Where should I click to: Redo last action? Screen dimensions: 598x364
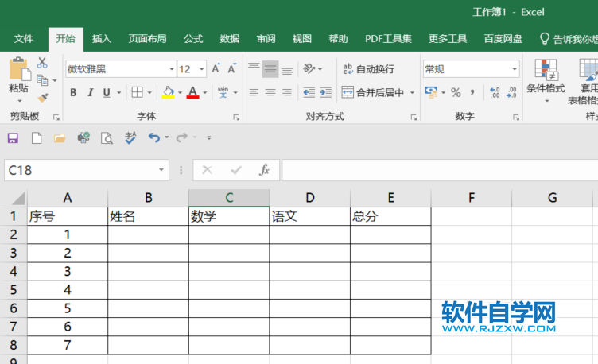click(182, 137)
